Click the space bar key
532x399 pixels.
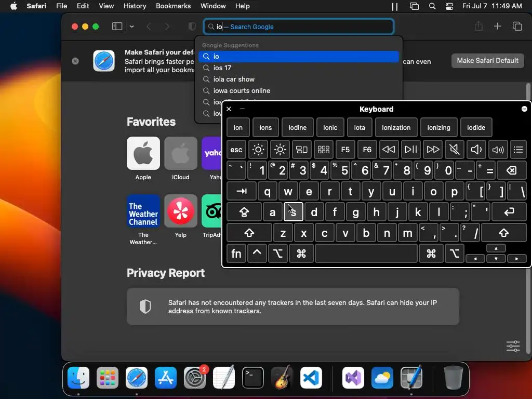click(366, 254)
